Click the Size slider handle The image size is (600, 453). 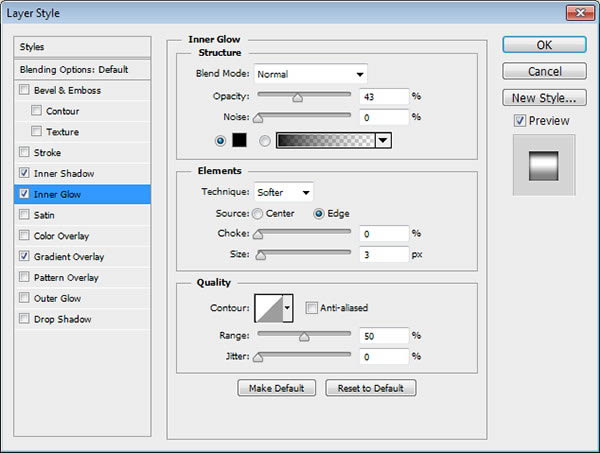coord(261,255)
